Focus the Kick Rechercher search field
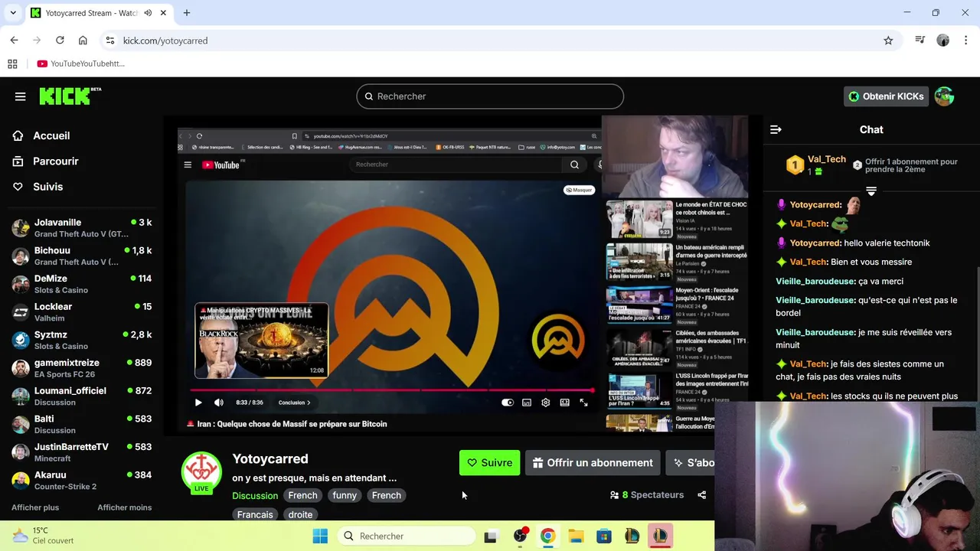This screenshot has width=980, height=551. 490,96
